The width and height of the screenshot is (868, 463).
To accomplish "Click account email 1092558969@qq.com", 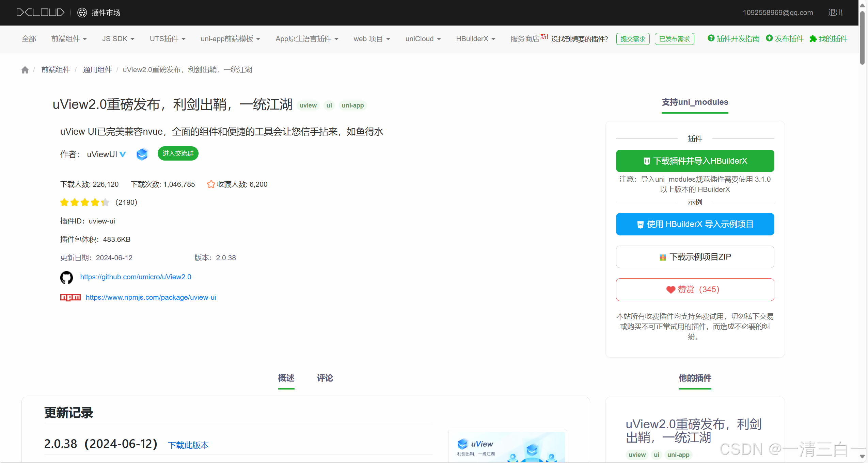I will (x=778, y=13).
